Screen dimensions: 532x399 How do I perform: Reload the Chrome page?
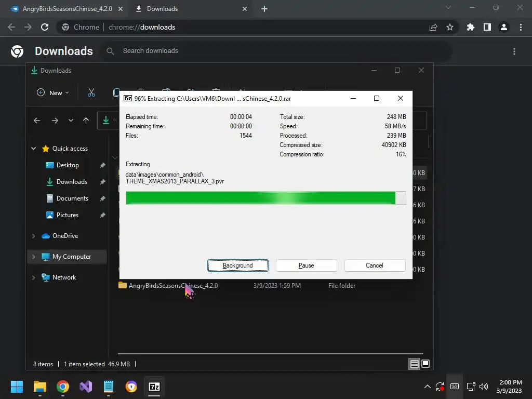(45, 27)
